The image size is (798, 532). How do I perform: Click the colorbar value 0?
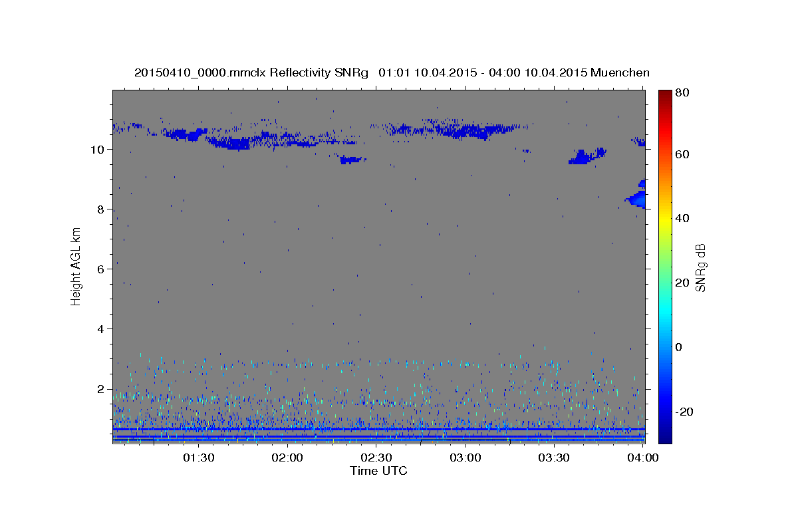(x=680, y=347)
